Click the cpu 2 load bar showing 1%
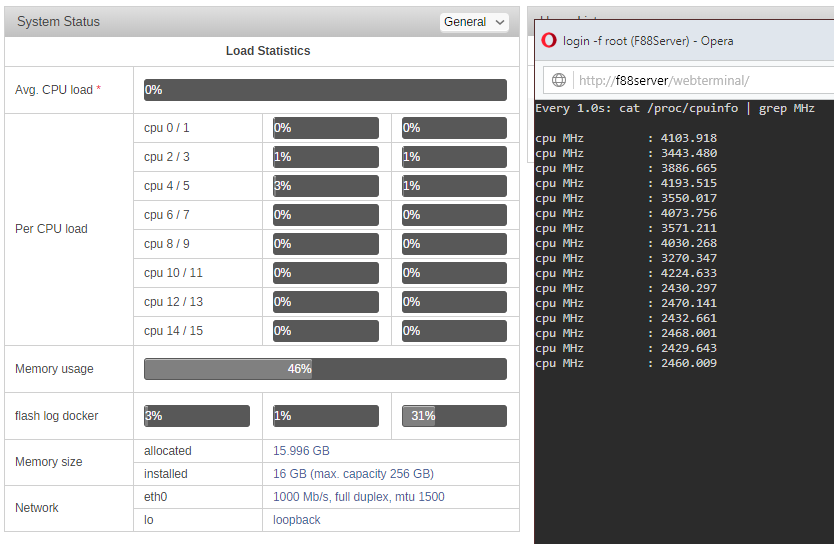This screenshot has width=834, height=544. 326,157
